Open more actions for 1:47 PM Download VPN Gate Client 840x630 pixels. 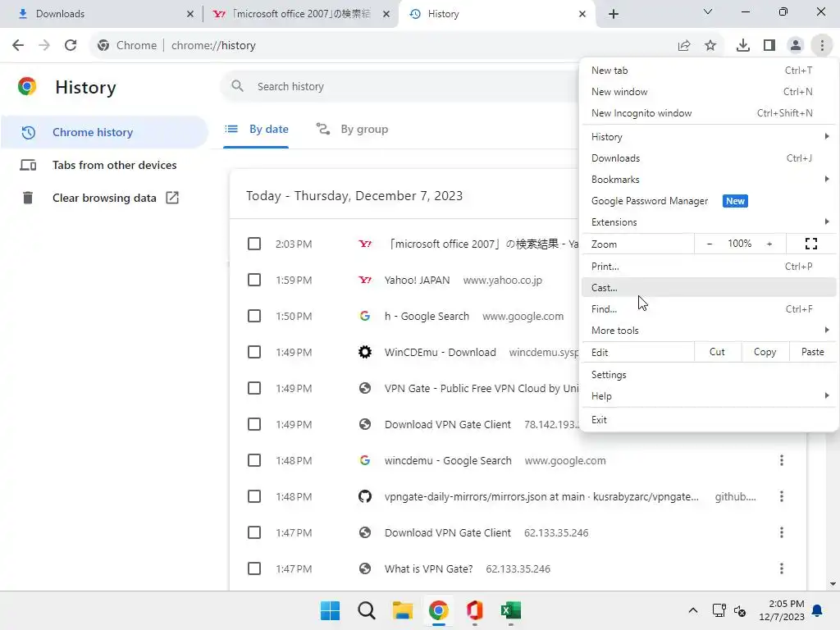click(x=782, y=532)
